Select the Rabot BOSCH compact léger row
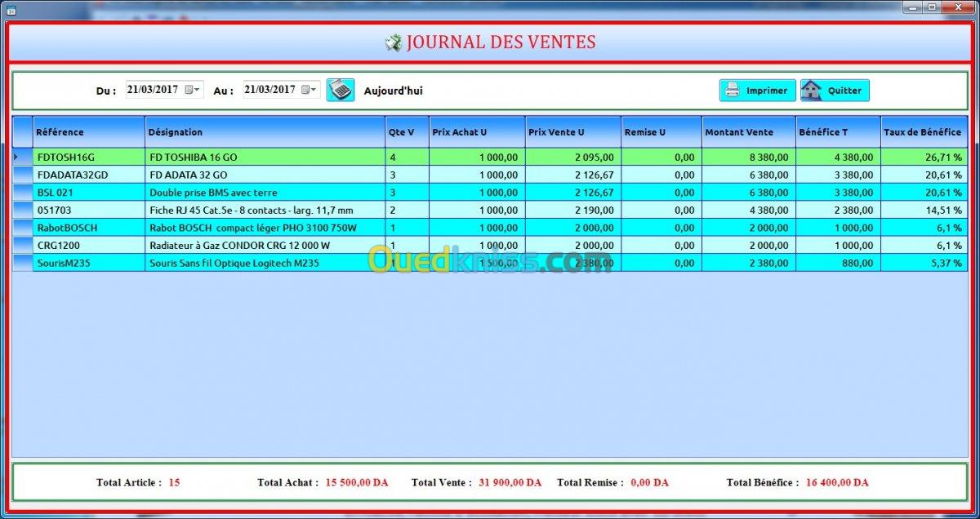The image size is (980, 519). [490, 228]
